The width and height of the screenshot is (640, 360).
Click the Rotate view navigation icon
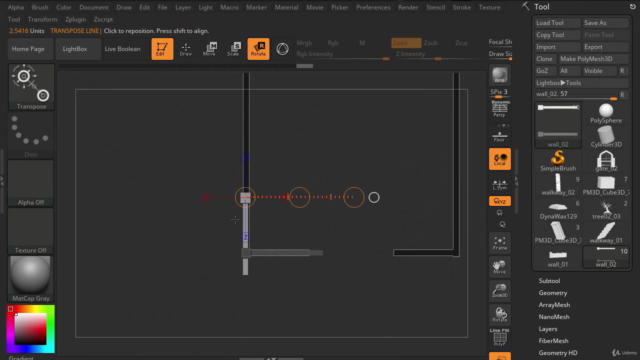(x=500, y=315)
